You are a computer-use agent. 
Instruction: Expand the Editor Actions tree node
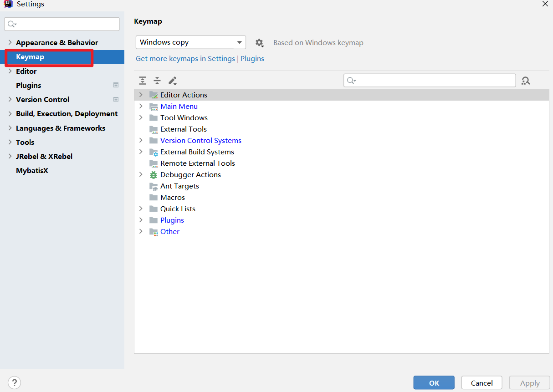click(141, 95)
